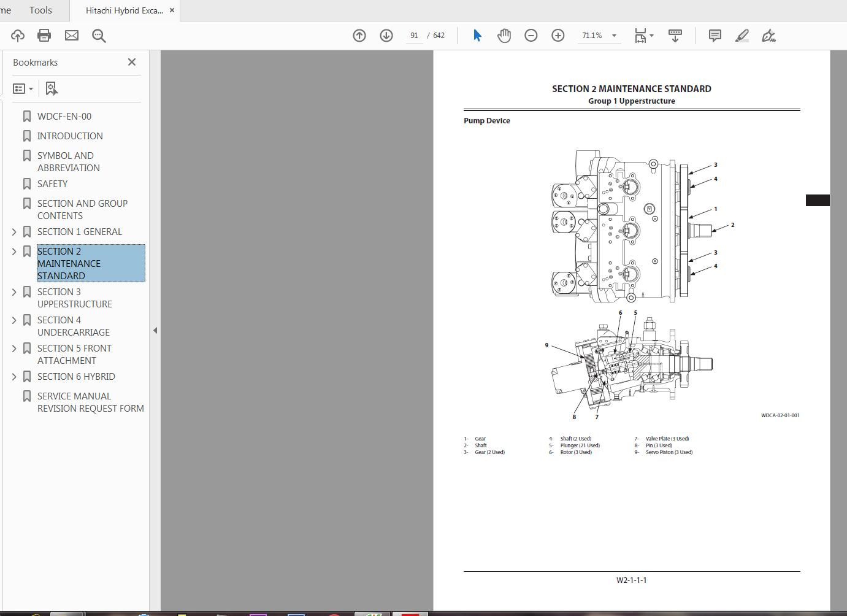847x616 pixels.
Task: Open the Print dialog
Action: 44,35
